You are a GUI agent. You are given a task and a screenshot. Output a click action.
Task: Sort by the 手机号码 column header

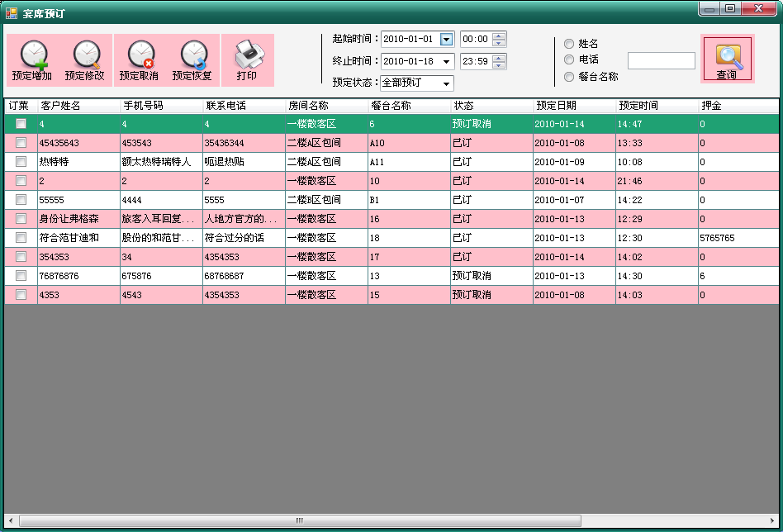(161, 106)
